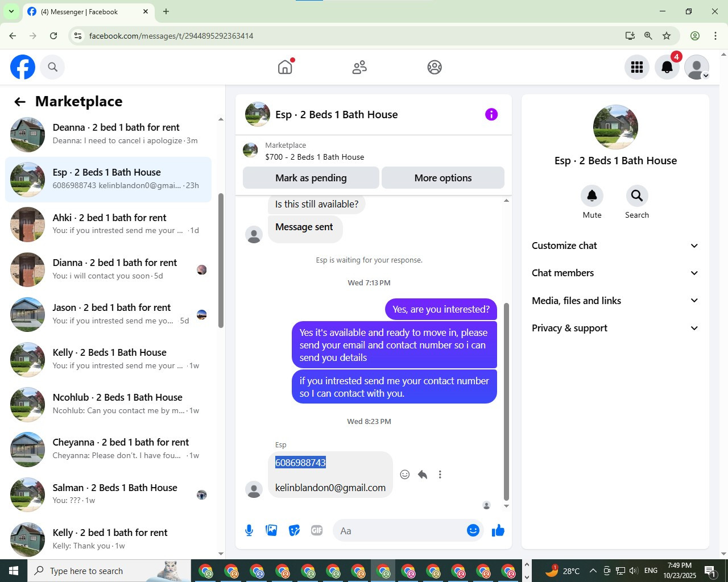Send a thumbs up like
728x582 pixels.
click(x=498, y=530)
